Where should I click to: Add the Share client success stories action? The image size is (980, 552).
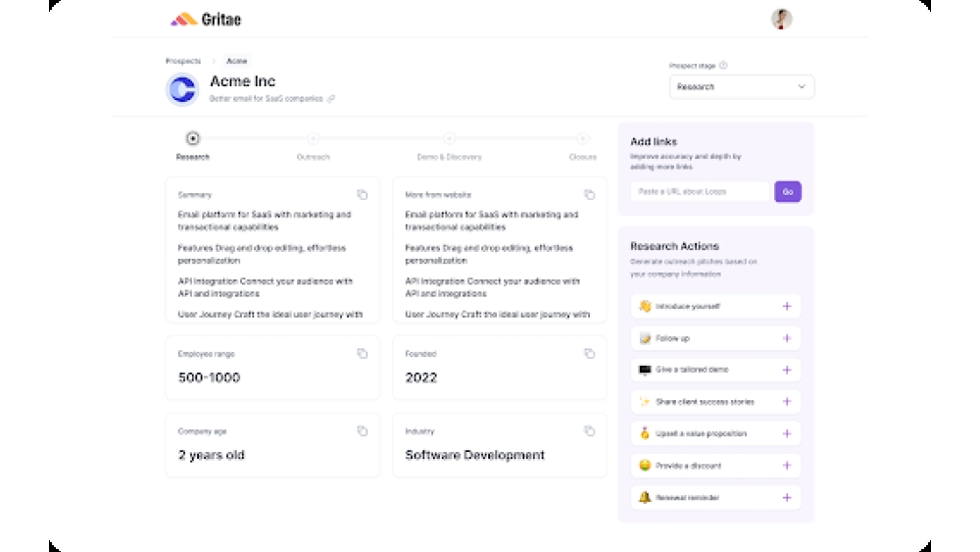click(787, 402)
